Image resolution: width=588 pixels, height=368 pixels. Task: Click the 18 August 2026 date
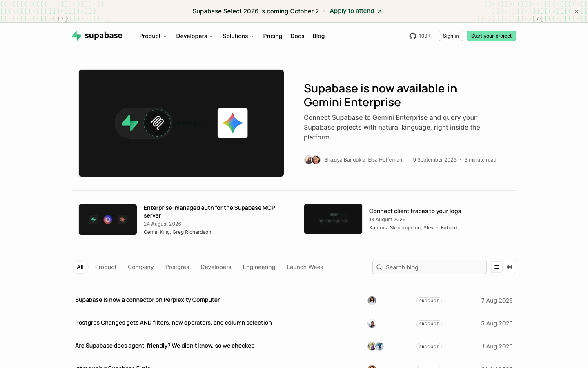tap(388, 220)
